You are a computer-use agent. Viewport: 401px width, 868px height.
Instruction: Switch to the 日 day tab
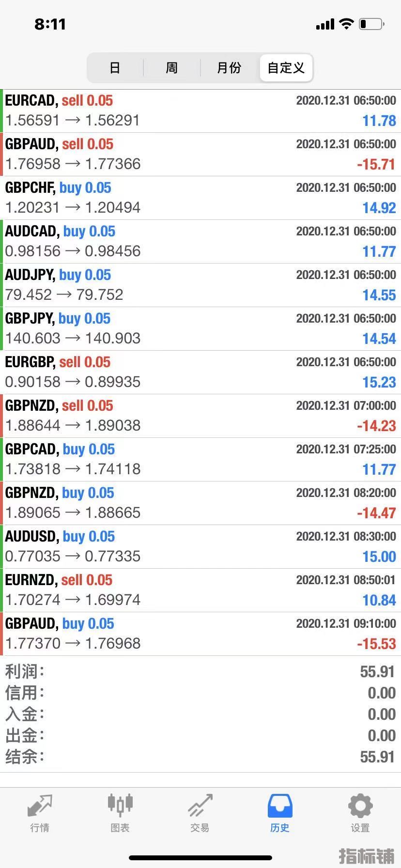pyautogui.click(x=115, y=68)
